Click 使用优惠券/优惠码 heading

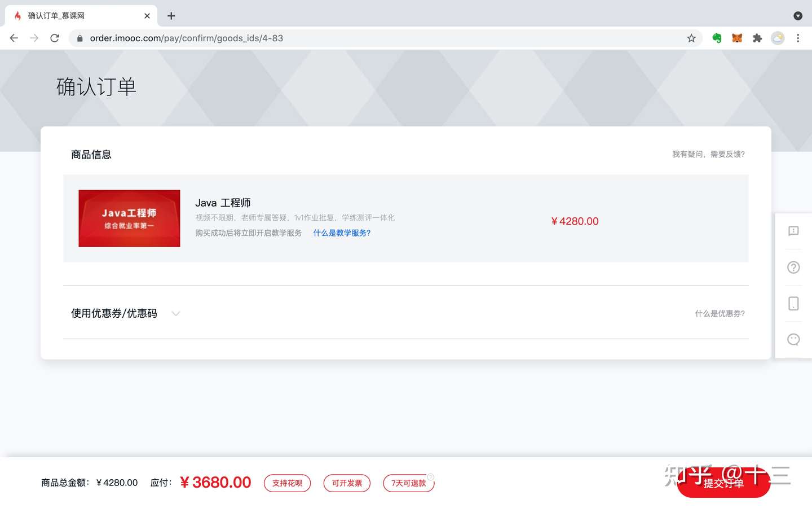[114, 313]
